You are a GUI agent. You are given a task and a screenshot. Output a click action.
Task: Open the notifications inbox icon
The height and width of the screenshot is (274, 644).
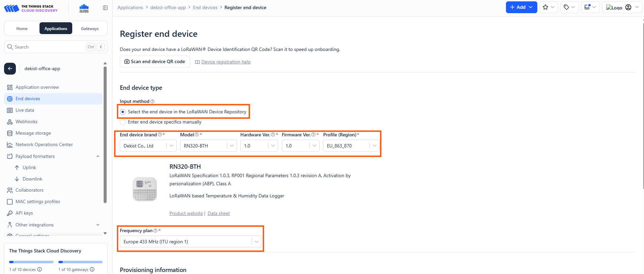(x=587, y=7)
